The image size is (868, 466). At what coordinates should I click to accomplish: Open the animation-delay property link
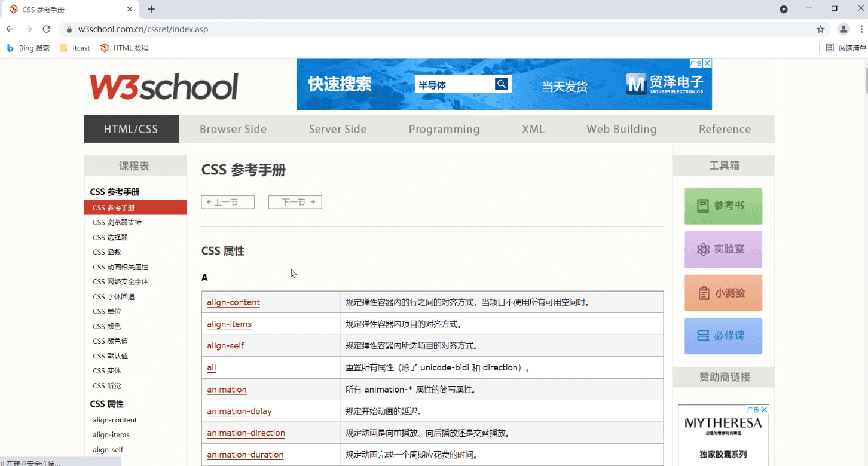pyautogui.click(x=239, y=411)
